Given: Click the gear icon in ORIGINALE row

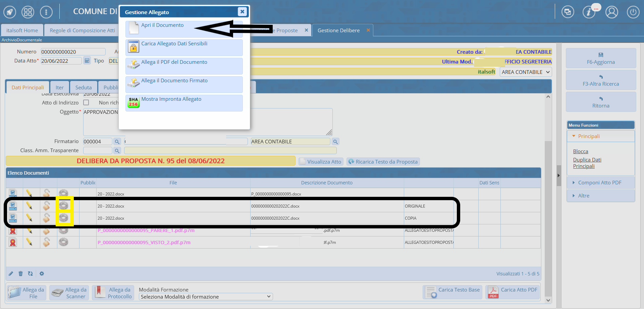Looking at the screenshot, I should click(63, 206).
